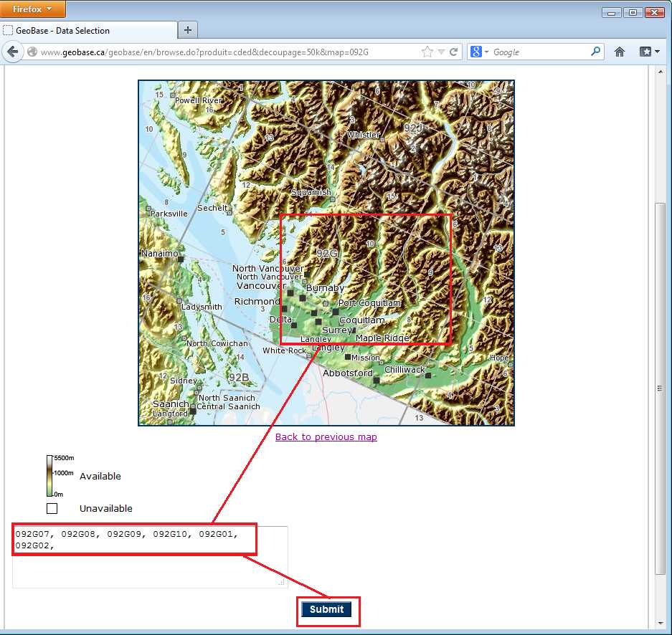The width and height of the screenshot is (672, 635).
Task: Click the site identity globe icon
Action: [32, 52]
